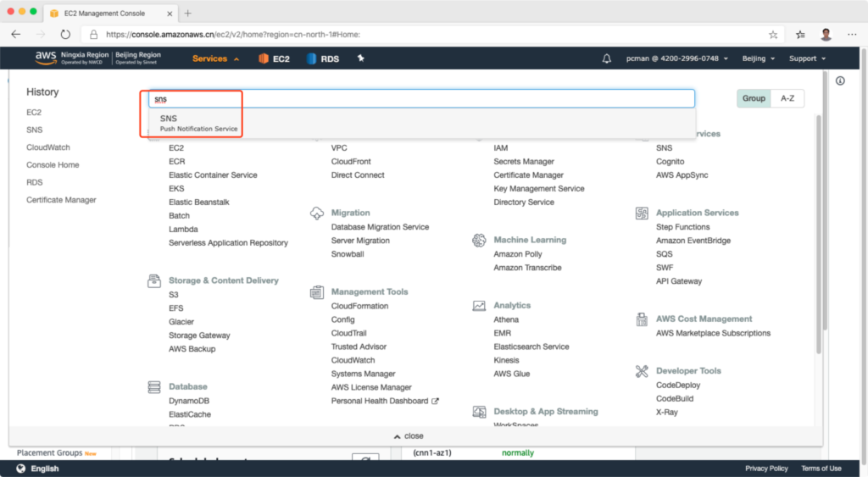868x477 pixels.
Task: Open the browser profile avatar
Action: tap(826, 35)
